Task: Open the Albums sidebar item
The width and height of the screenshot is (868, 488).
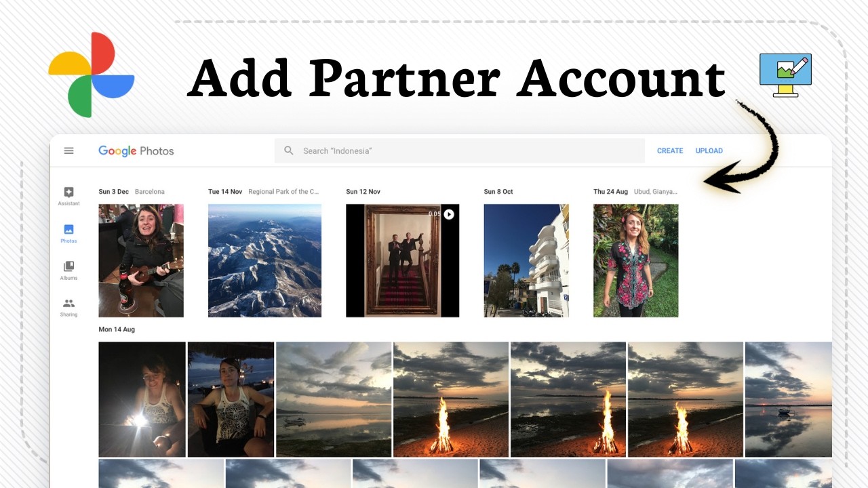Action: tap(68, 270)
